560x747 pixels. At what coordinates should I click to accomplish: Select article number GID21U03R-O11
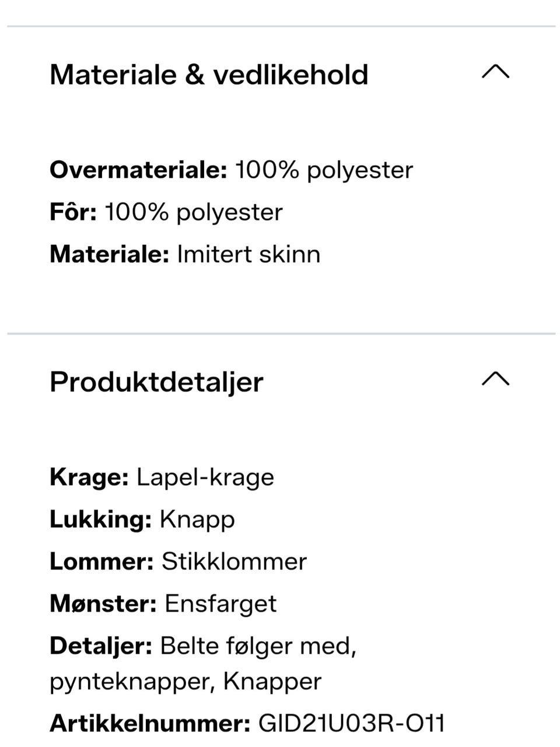pyautogui.click(x=351, y=724)
